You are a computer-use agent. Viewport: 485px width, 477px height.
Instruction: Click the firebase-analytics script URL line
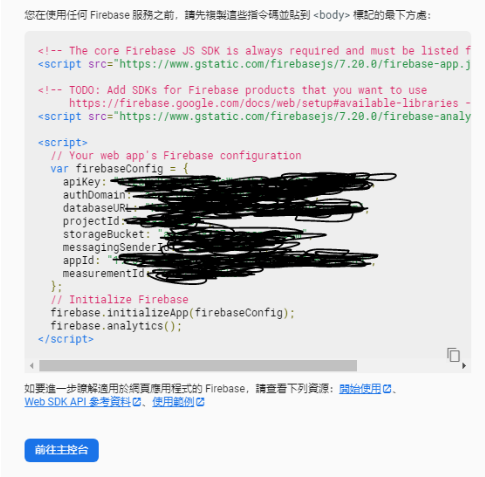click(x=254, y=116)
